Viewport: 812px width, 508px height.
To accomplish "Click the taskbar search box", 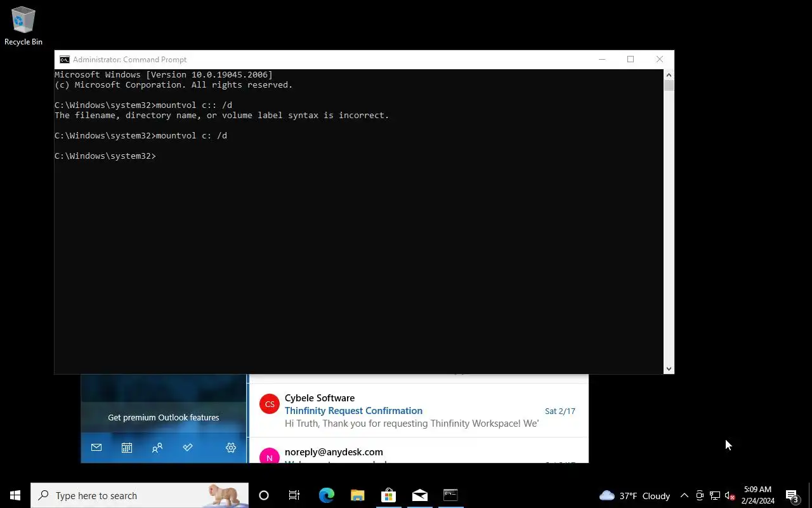I will tap(140, 495).
